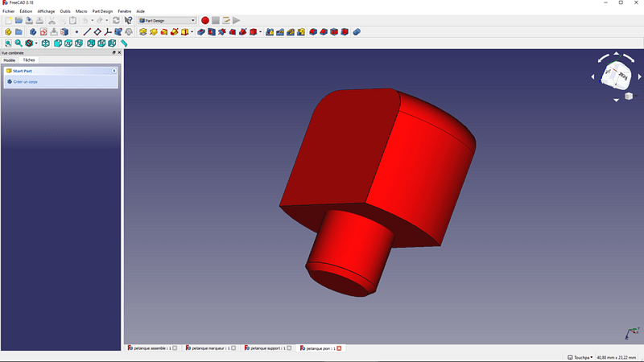The height and width of the screenshot is (362, 644).
Task: Switch to the Modèle tab
Action: (x=10, y=60)
